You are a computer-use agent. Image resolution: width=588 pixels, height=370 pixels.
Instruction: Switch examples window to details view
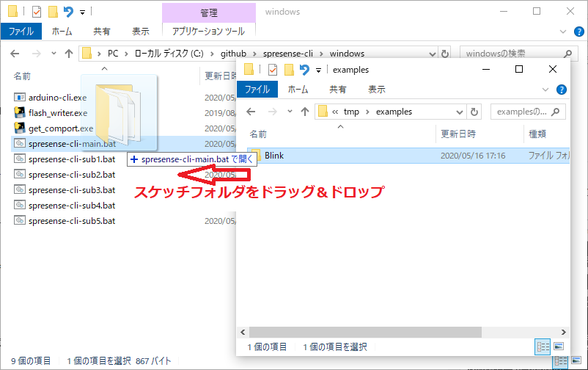[543, 347]
